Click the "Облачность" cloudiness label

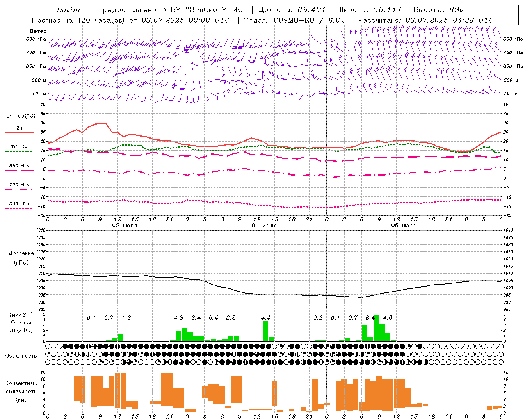pyautogui.click(x=21, y=356)
